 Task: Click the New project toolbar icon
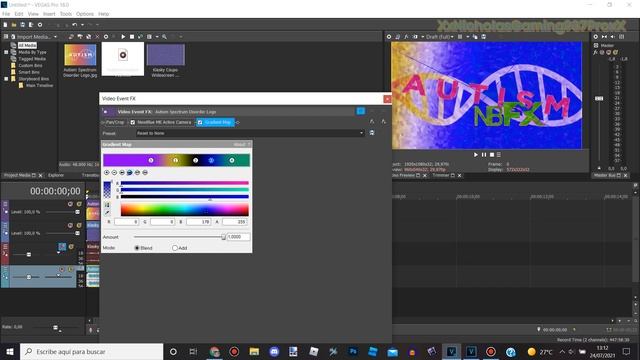pyautogui.click(x=5, y=25)
